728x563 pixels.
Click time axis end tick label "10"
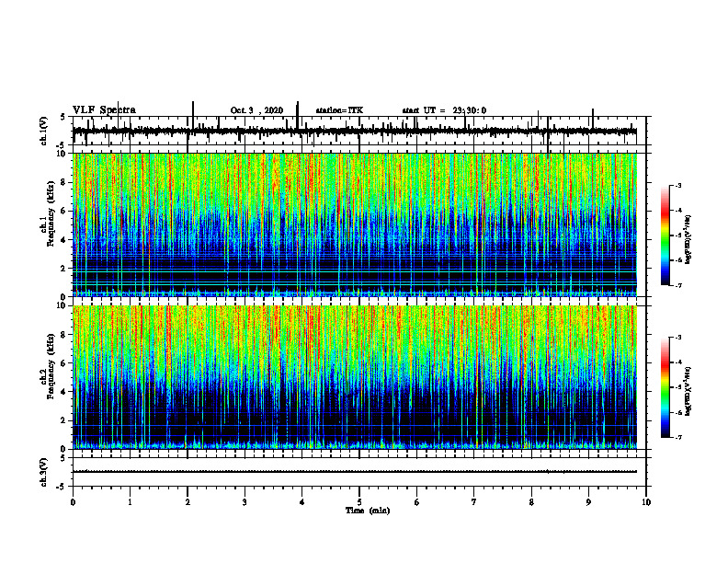click(646, 502)
